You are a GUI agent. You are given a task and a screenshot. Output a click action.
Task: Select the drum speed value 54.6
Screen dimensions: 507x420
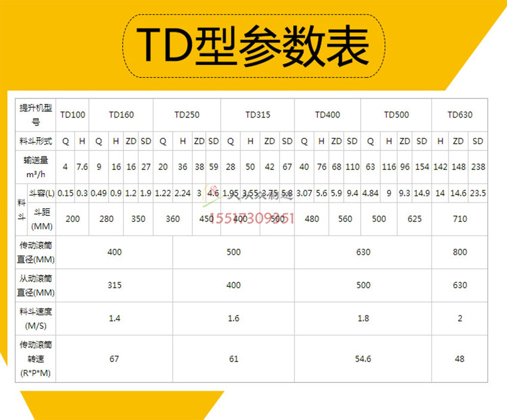tap(363, 358)
